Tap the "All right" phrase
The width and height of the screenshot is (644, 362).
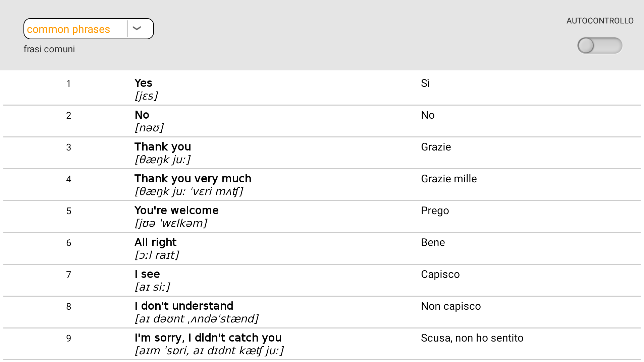click(x=155, y=242)
